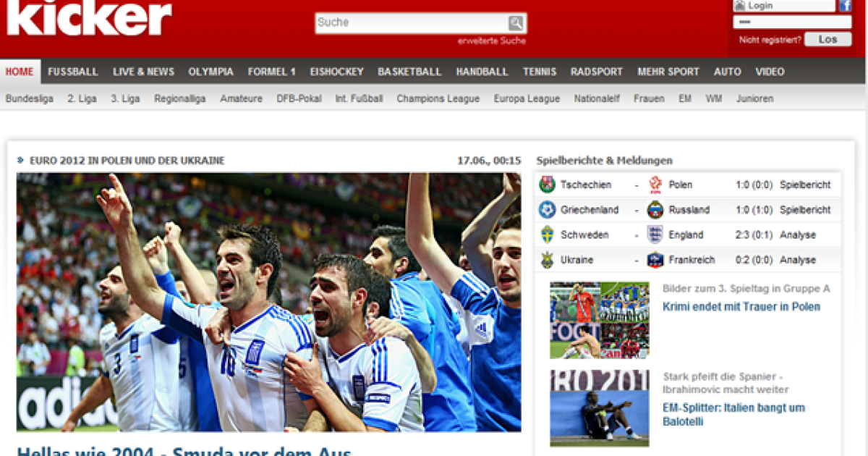
Task: Click the Frankreich team crest icon
Action: (655, 260)
